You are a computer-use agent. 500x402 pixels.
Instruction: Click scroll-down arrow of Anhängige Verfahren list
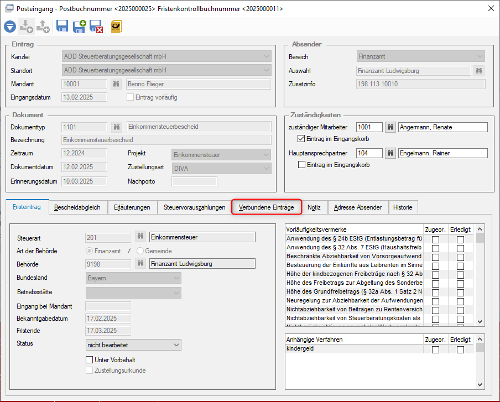click(x=480, y=384)
